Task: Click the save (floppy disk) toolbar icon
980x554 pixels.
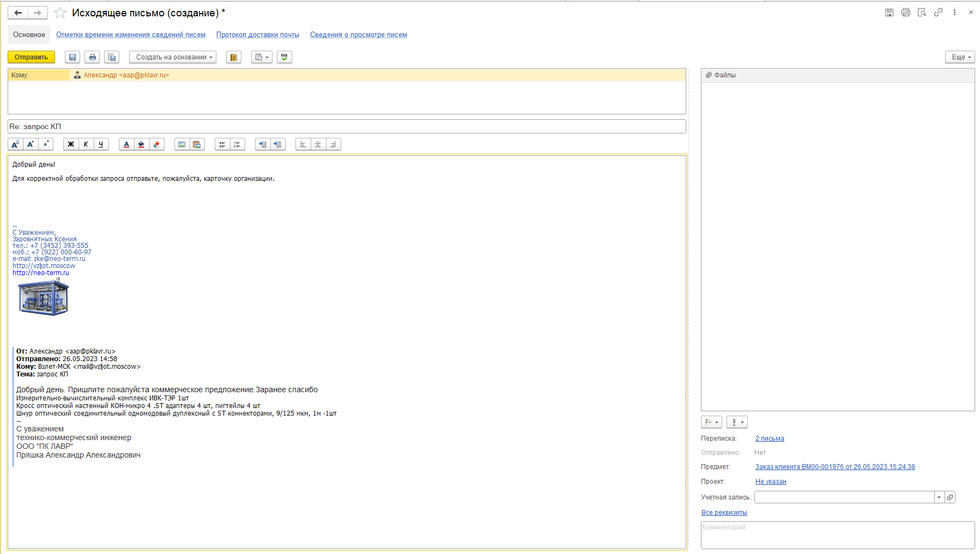Action: coord(72,57)
